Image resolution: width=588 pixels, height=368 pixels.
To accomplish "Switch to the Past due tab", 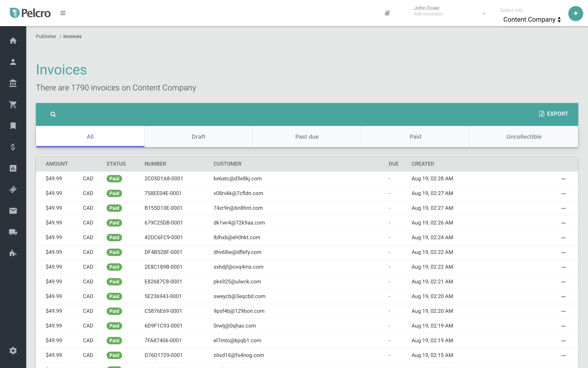I will 307,137.
